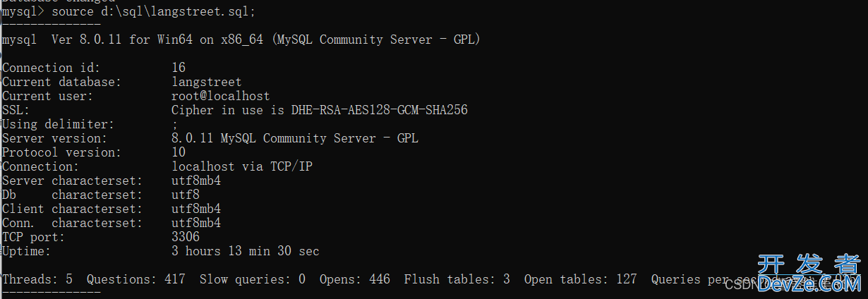Screen dimensions: 868x299
Task: Click the Threads: 5 statistic
Action: pos(37,279)
